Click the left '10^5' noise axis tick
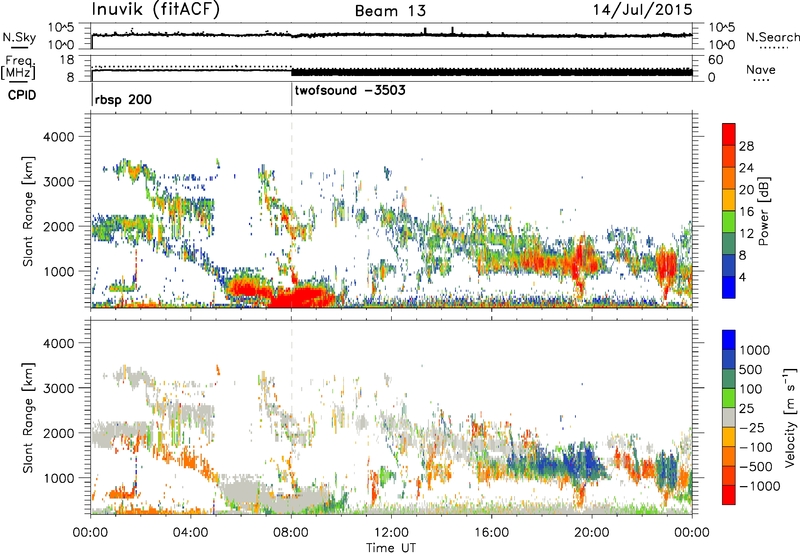Screen dimensions: 800x554 61,28
